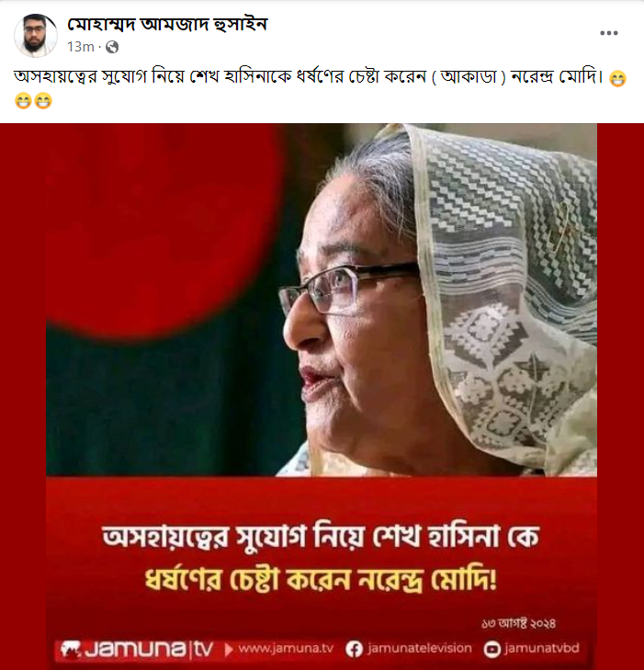
Task: Click the last emoji on the second caption line
Action: (43, 101)
